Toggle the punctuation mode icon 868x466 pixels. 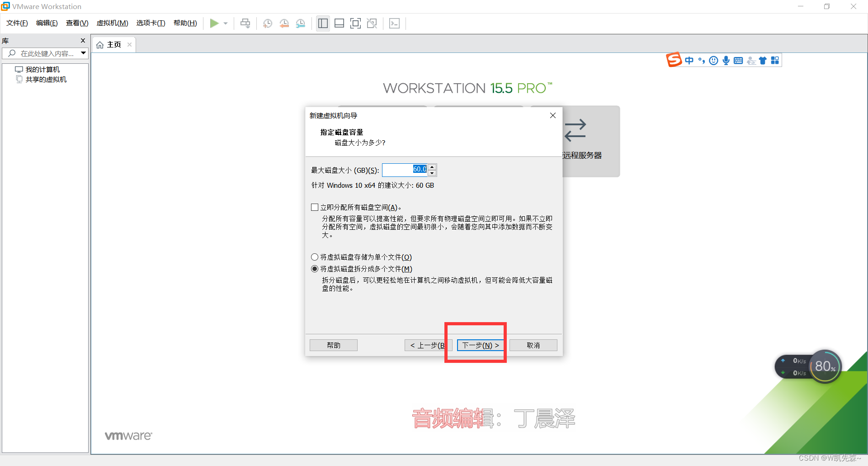[x=702, y=61]
